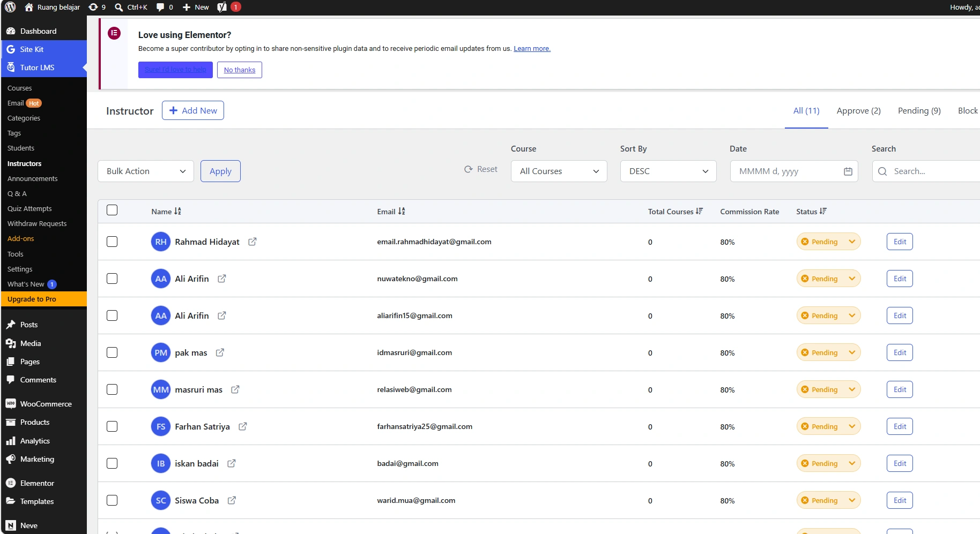This screenshot has height=534, width=980.
Task: Select the pak mas row checkbox
Action: tap(112, 352)
